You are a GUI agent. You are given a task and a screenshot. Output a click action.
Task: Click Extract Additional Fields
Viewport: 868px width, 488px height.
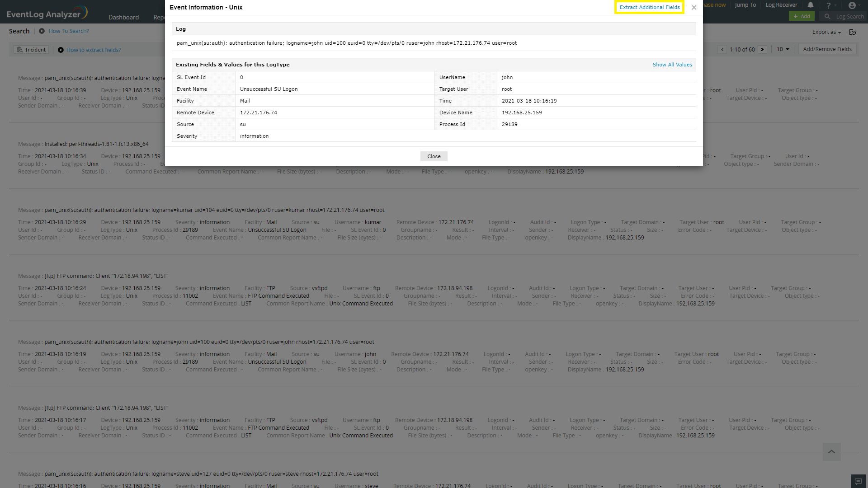point(649,7)
